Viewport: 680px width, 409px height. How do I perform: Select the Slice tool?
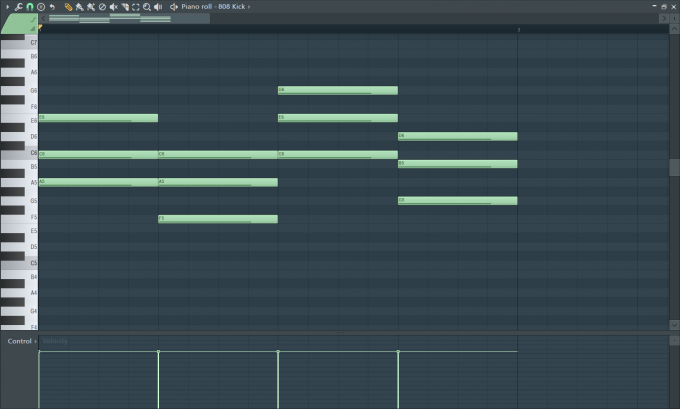pyautogui.click(x=124, y=7)
